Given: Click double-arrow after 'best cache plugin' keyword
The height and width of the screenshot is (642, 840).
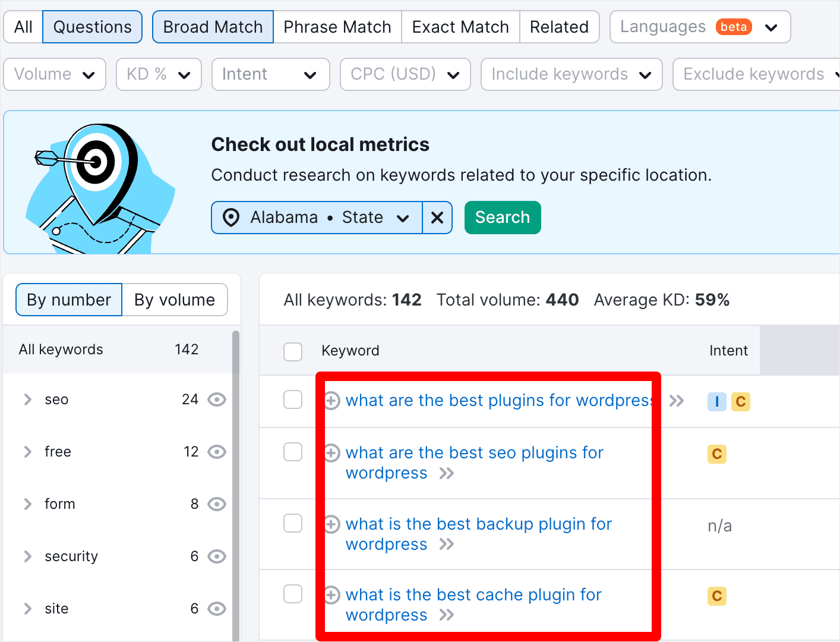Looking at the screenshot, I should coord(447,615).
